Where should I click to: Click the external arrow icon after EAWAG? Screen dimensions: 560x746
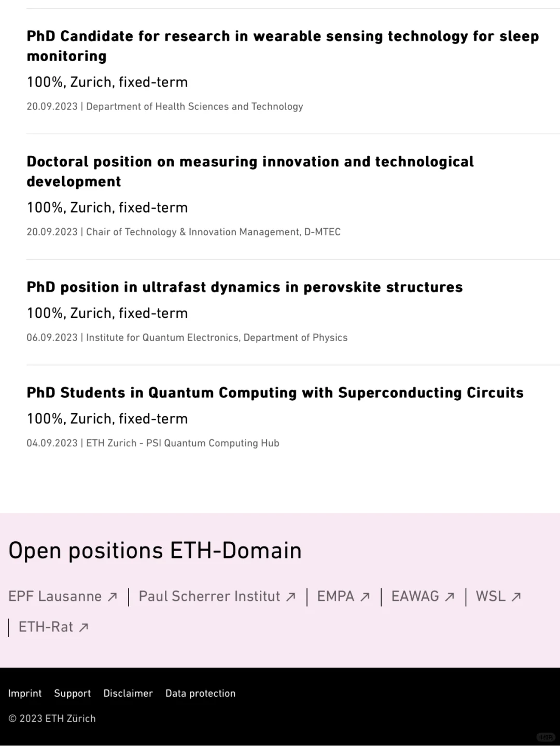[x=450, y=597]
